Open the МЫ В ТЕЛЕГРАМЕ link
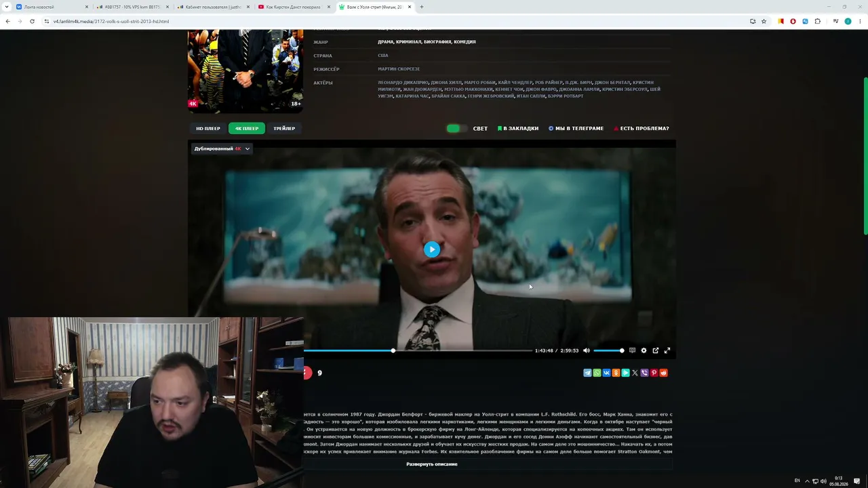 576,128
